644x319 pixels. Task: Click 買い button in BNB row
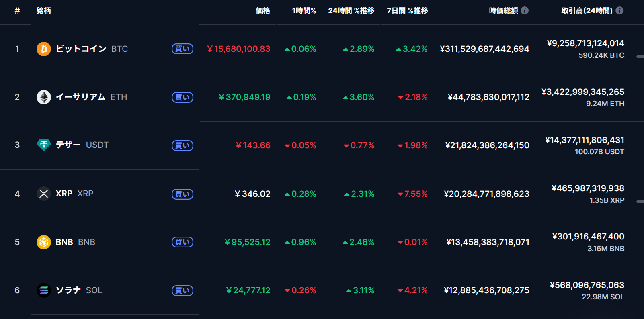[x=183, y=242]
